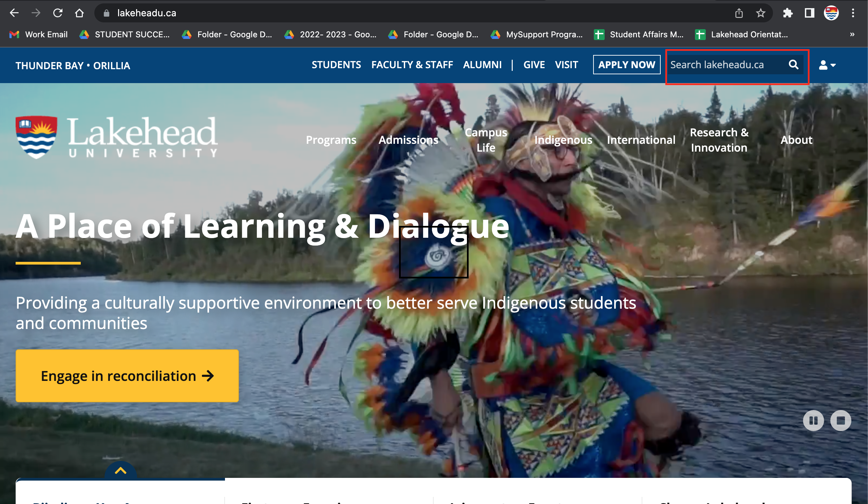The height and width of the screenshot is (504, 868).
Task: Click Engage in reconciliation button
Action: click(127, 376)
